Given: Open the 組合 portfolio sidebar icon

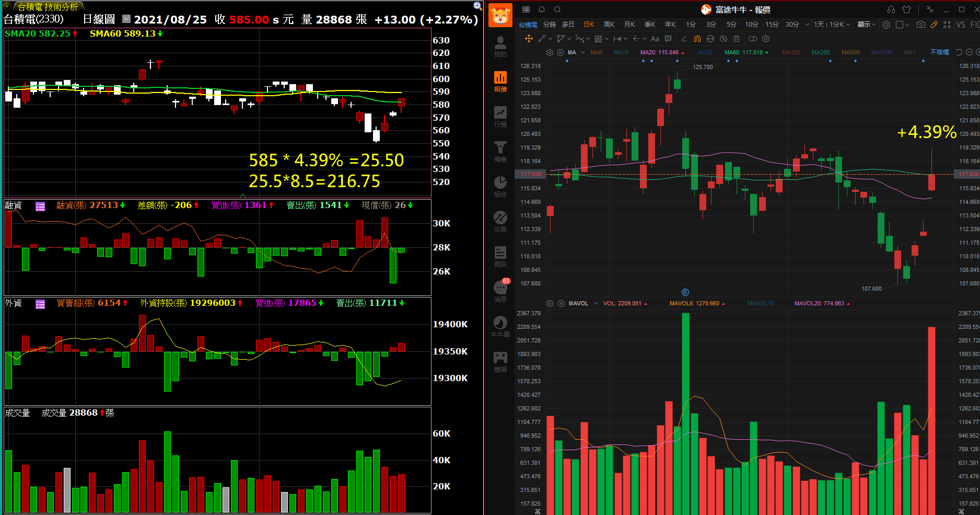Looking at the screenshot, I should (500, 187).
